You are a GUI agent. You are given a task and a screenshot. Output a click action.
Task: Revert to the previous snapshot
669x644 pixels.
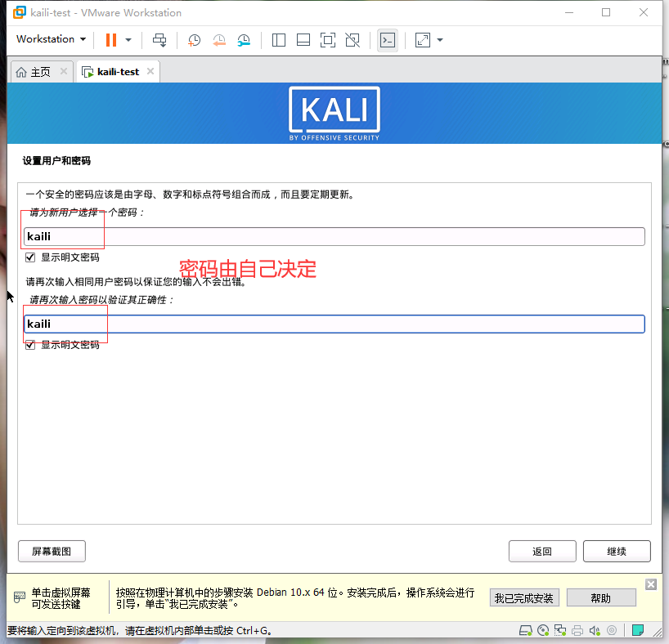[219, 40]
